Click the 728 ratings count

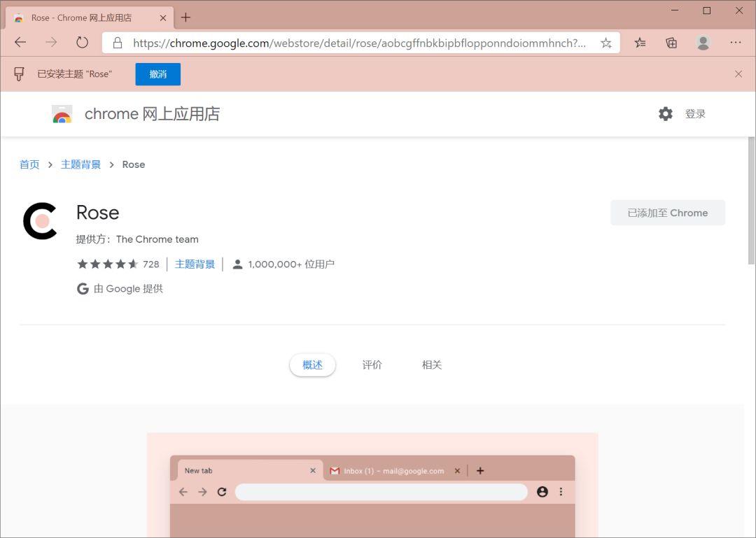151,264
